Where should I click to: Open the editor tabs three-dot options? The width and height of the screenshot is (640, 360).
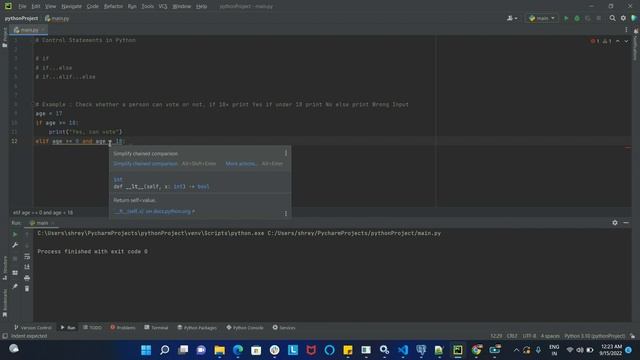coord(626,30)
